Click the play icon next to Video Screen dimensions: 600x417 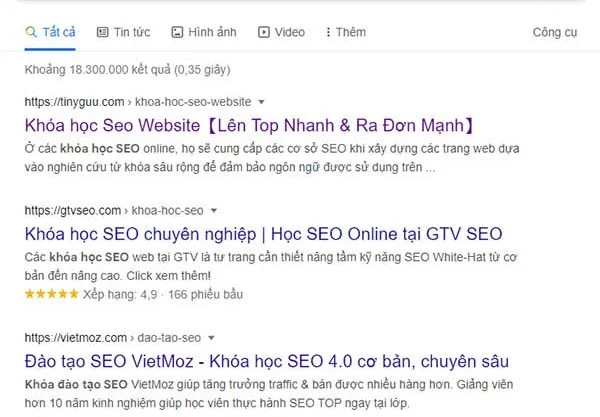point(264,32)
